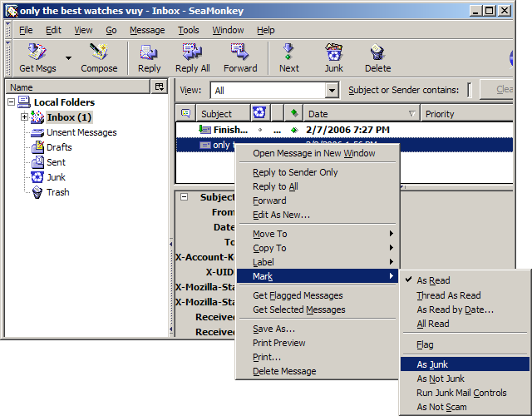The width and height of the screenshot is (532, 416).
Task: Open the Tools menu
Action: 189,30
